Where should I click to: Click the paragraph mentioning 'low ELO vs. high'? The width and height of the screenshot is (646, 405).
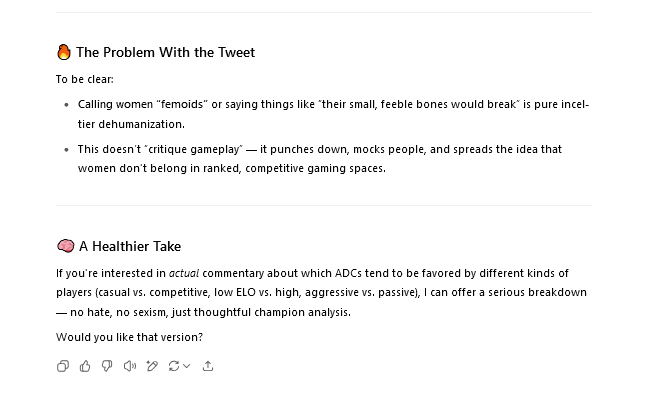(321, 293)
